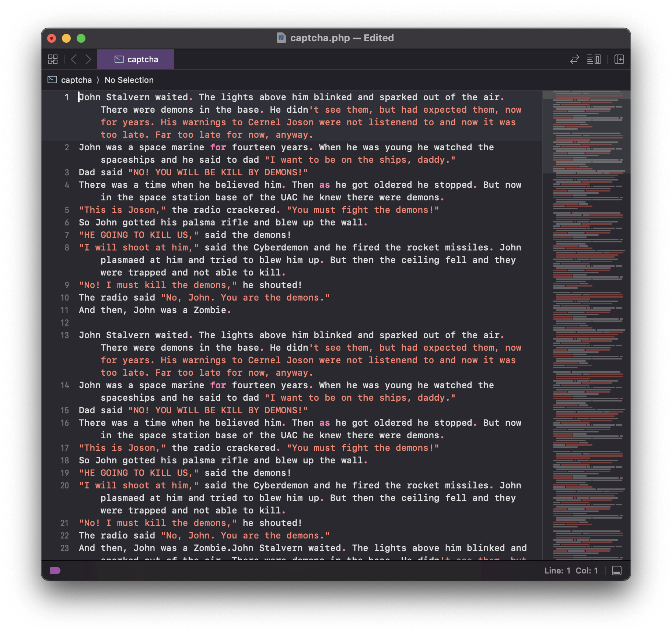Image resolution: width=672 pixels, height=635 pixels.
Task: Click the green zoom window button
Action: 81,38
